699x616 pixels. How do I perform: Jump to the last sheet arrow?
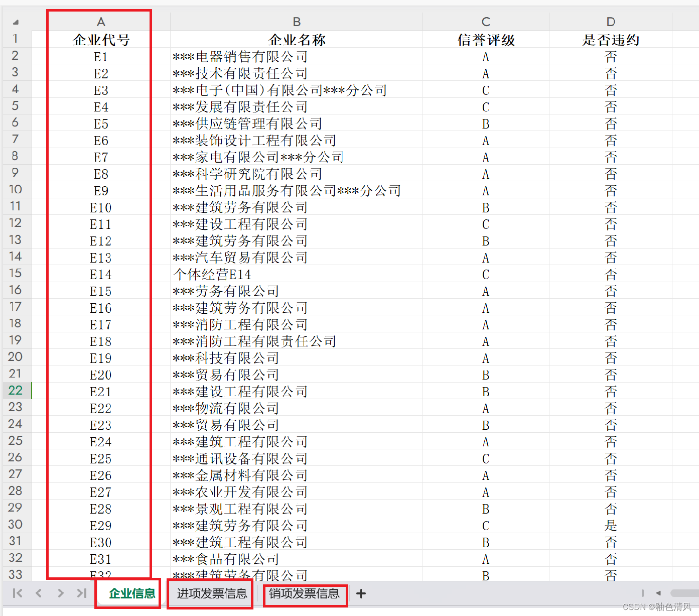tap(82, 593)
